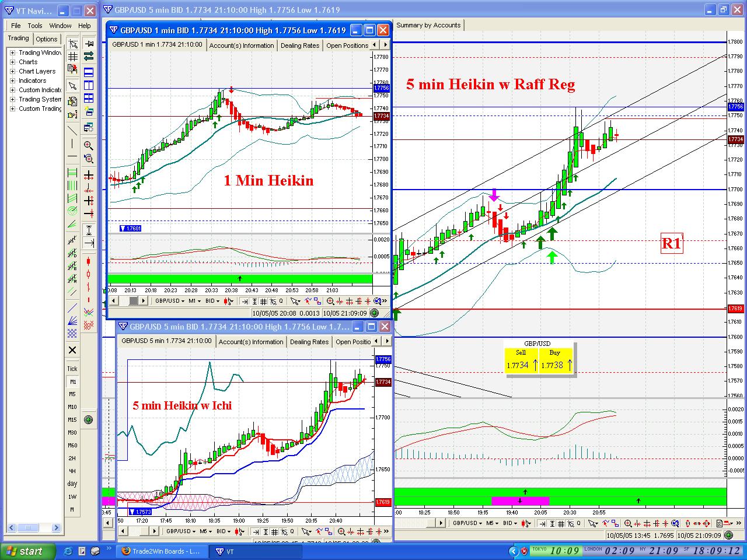Viewport: 747px width, 560px height.
Task: Open Account(s) Information tab in Ichi window
Action: coord(251,342)
